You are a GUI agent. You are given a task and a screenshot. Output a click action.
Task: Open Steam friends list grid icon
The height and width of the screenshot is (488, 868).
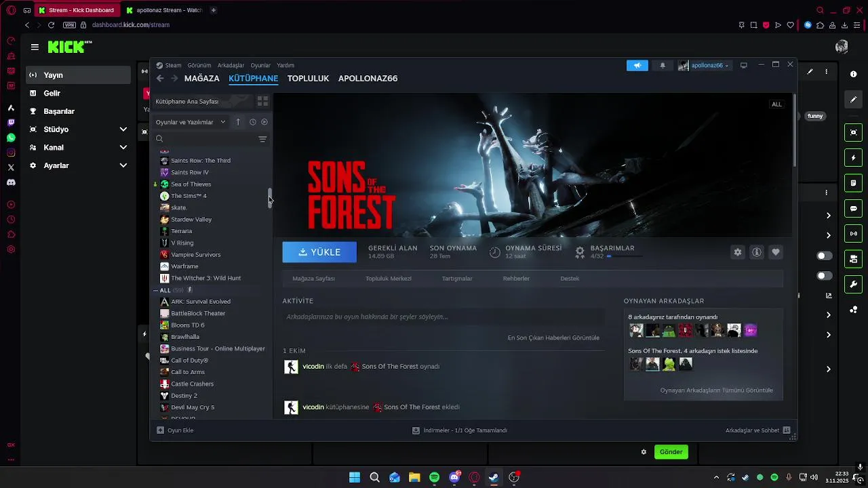pos(787,430)
